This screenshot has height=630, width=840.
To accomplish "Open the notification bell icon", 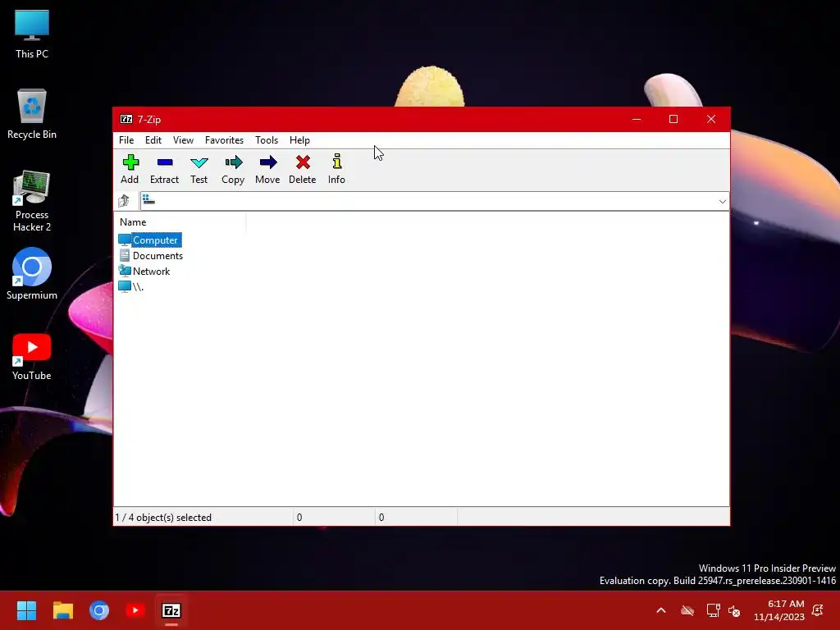I will click(818, 610).
